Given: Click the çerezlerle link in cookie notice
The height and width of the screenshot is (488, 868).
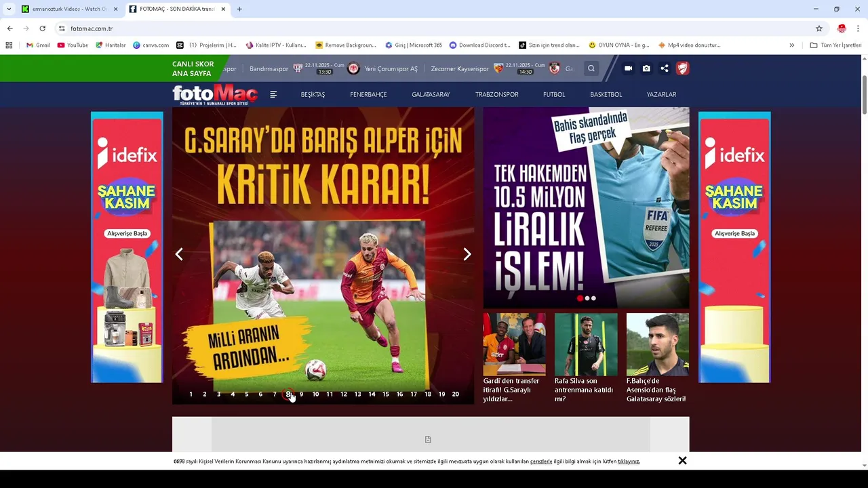Looking at the screenshot, I should 541,462.
